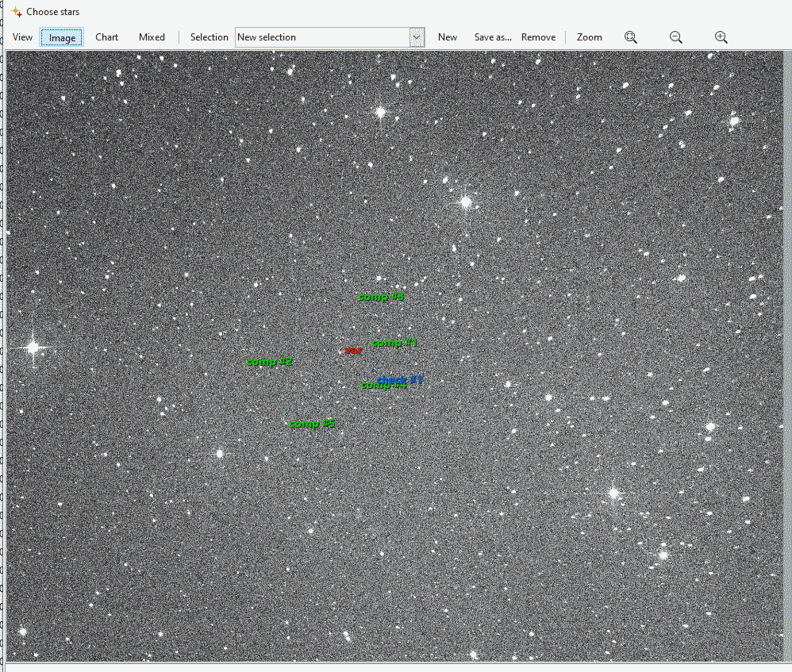Click the 'New selection' combo box field

click(x=322, y=37)
